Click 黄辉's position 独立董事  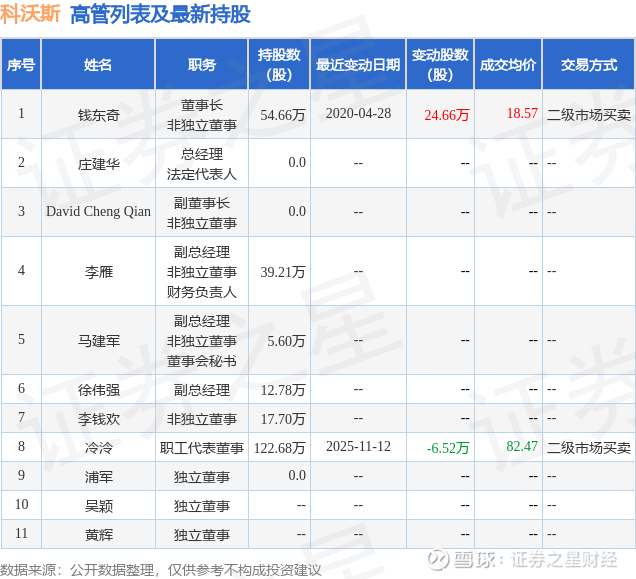pyautogui.click(x=202, y=534)
